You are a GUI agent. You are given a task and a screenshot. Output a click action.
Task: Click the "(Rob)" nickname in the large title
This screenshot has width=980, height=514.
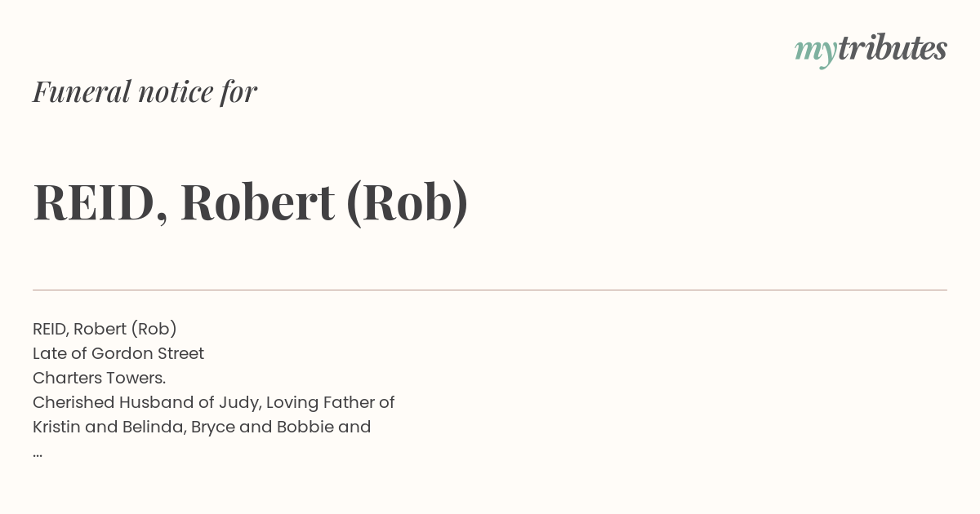pos(408,202)
